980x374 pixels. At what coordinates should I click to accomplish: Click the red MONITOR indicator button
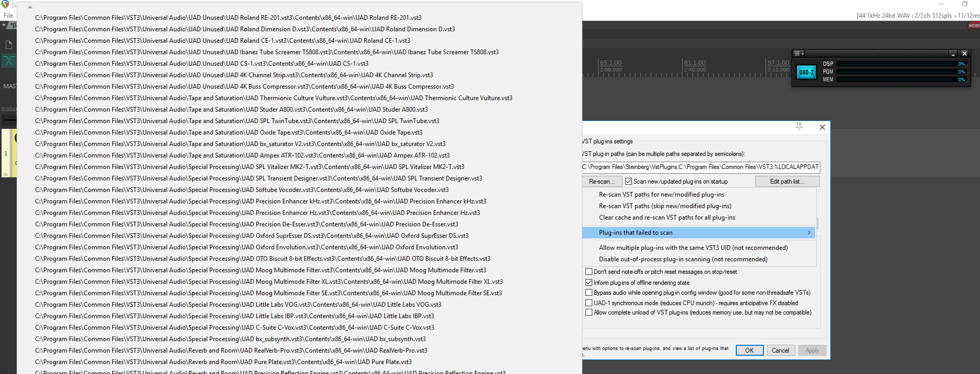[974, 26]
